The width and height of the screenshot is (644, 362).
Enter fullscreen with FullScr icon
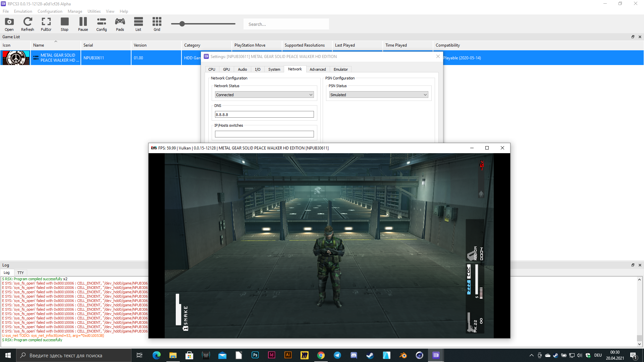pyautogui.click(x=46, y=24)
